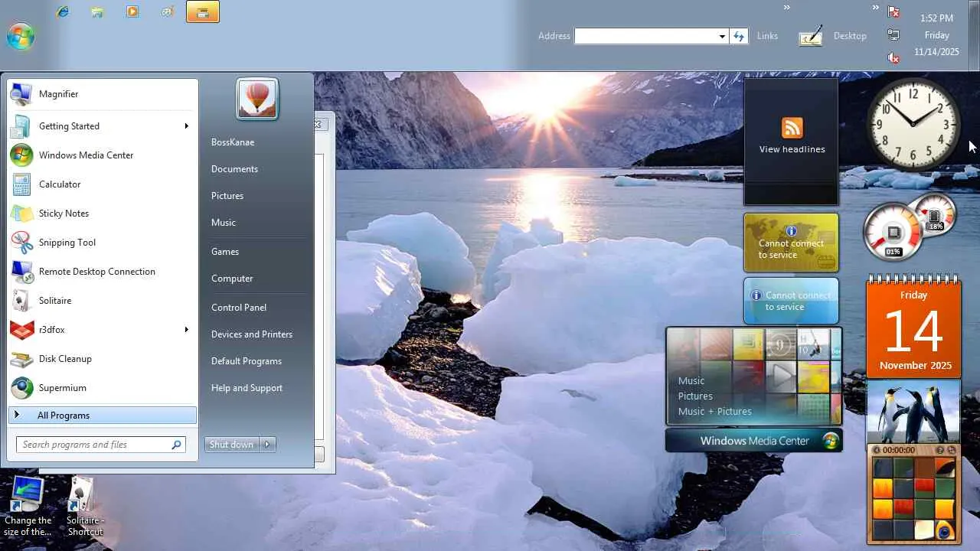Open Music in the Start menu
This screenshot has width=980, height=551.
click(224, 223)
